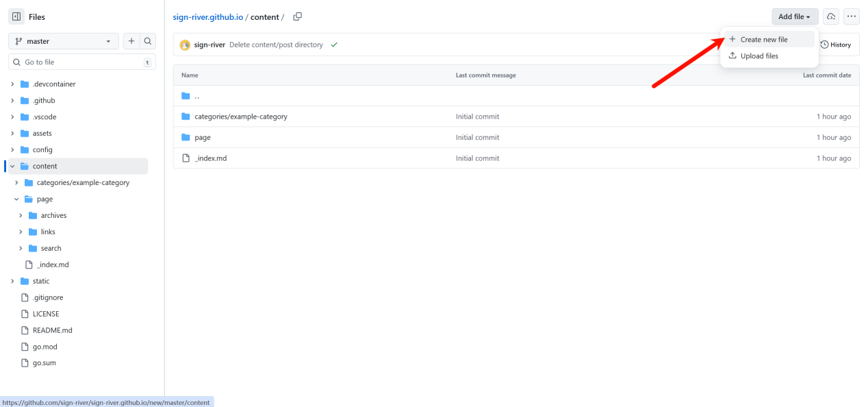Expand the config folder chevron
The height and width of the screenshot is (407, 868).
(12, 150)
